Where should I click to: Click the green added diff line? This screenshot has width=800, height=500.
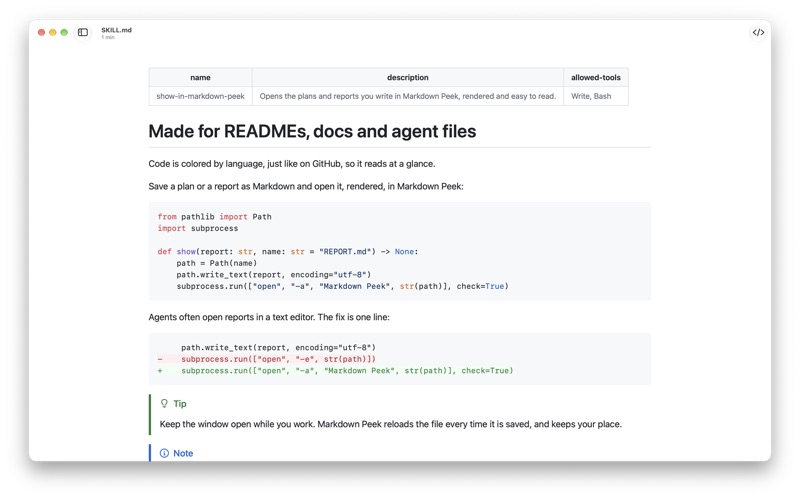(x=335, y=370)
